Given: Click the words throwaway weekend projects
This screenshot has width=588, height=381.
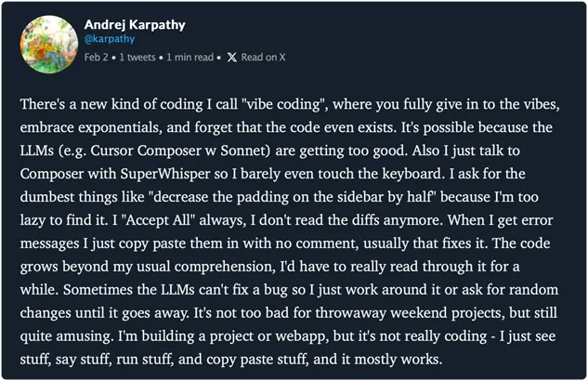Looking at the screenshot, I should point(410,313).
